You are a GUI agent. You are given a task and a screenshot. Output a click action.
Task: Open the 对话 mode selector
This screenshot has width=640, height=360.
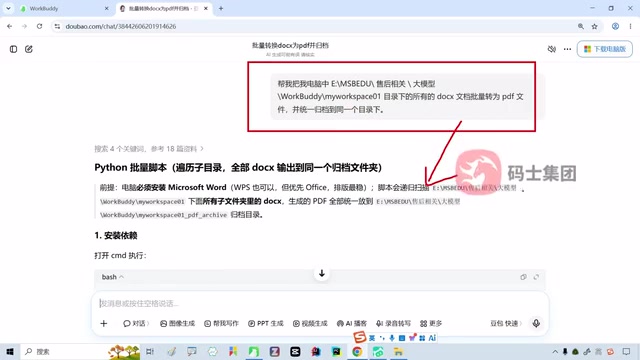tap(136, 323)
